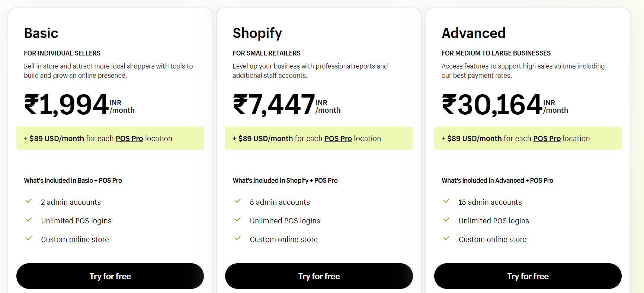Click the checkmark beside Custom online store in Basic
644x293 pixels.
(29, 238)
